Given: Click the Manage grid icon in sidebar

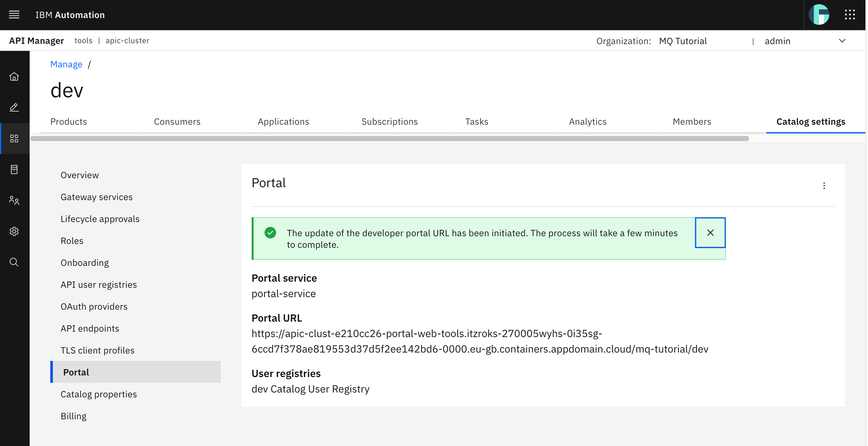Looking at the screenshot, I should coord(14,138).
